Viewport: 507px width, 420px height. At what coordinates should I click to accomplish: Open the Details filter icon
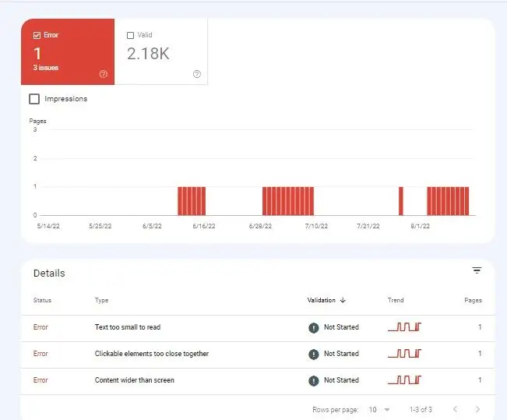tap(477, 270)
